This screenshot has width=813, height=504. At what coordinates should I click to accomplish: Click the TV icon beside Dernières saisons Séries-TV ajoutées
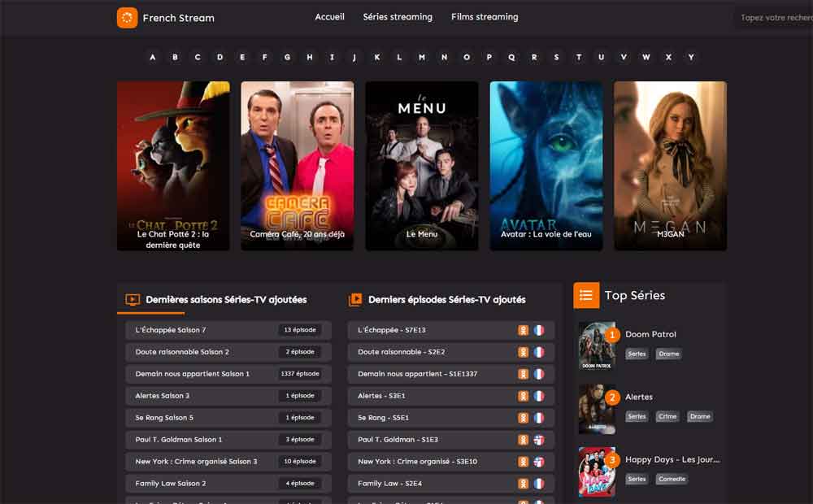[133, 300]
